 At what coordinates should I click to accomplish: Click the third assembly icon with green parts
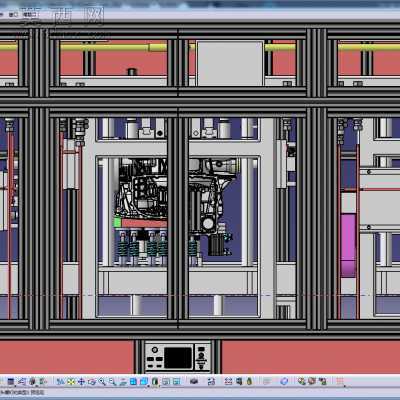[x=322, y=381]
